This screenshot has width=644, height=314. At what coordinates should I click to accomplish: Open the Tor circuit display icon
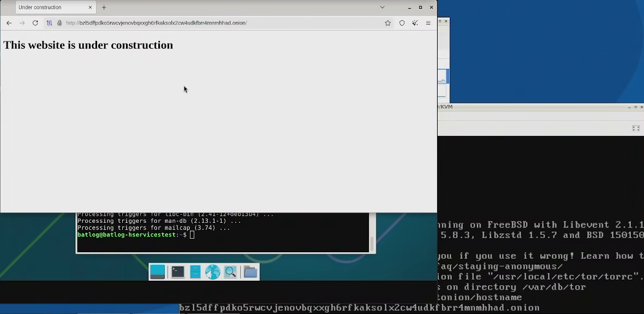pyautogui.click(x=49, y=23)
